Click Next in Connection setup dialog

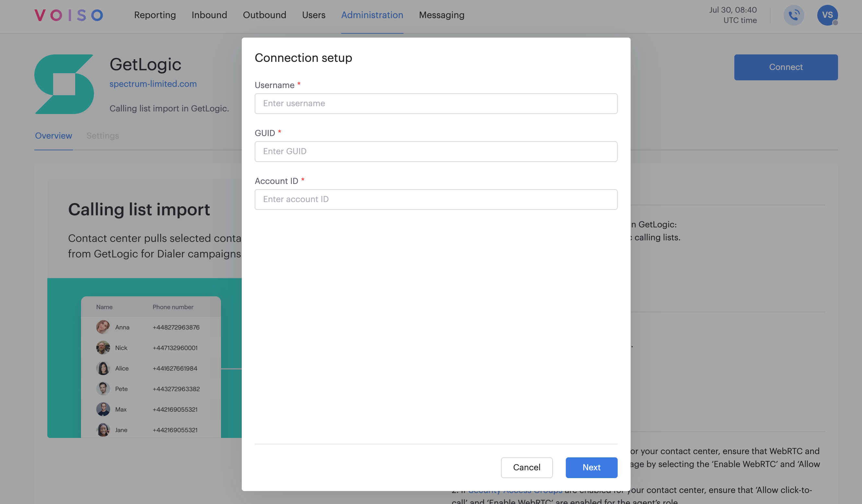click(x=591, y=467)
